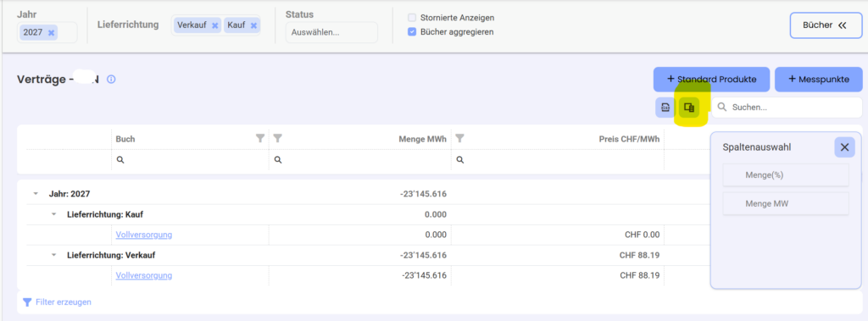The width and height of the screenshot is (868, 321).
Task: Click the search icon under Buch
Action: pos(120,159)
